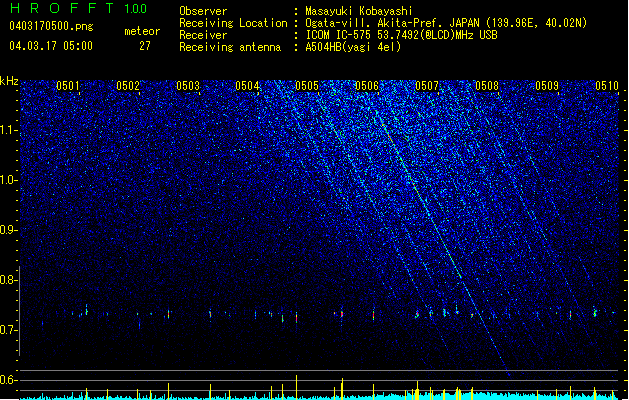The width and height of the screenshot is (629, 400).
Task: Click the 0506 time marker
Action: 367,86
